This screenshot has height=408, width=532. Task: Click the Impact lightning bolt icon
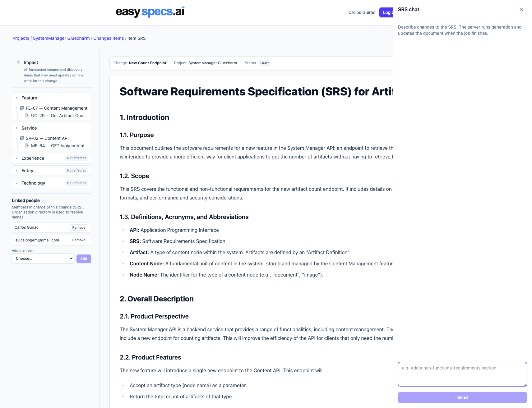coord(18,62)
